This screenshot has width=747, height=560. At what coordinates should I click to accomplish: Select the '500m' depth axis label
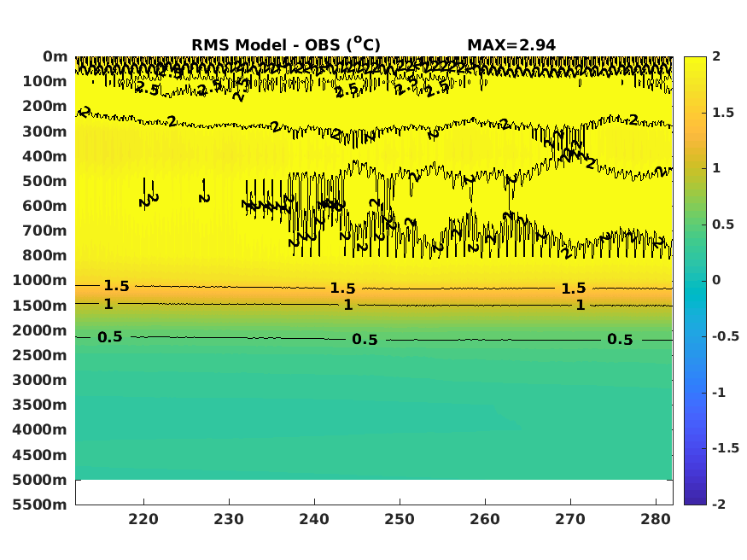point(44,181)
